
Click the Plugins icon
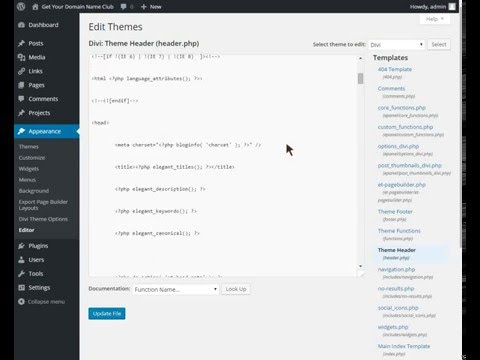pos(21,246)
